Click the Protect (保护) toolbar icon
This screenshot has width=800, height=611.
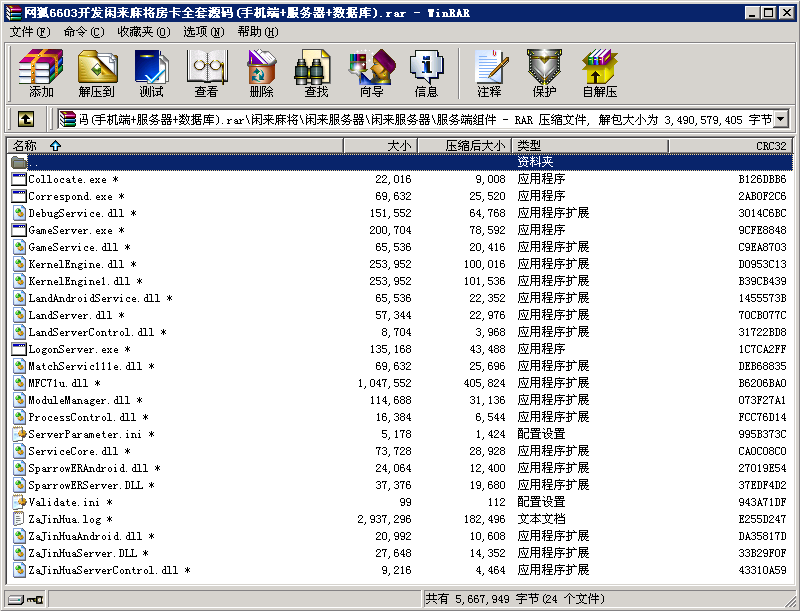(x=544, y=72)
